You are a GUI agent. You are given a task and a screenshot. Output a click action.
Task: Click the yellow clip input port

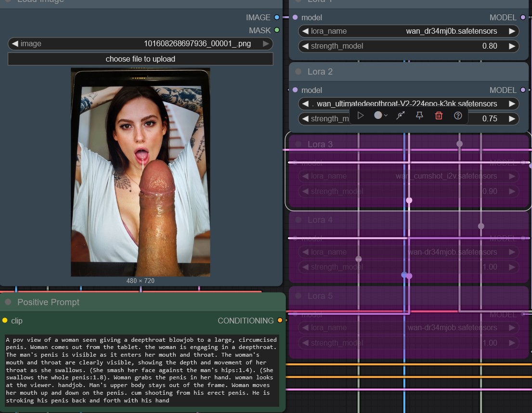coord(5,321)
